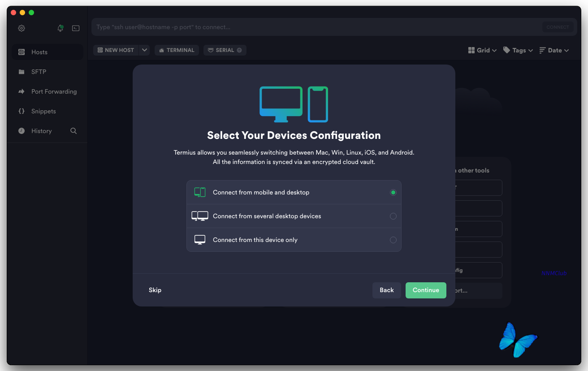Open the local terminal icon in sidebar header

click(x=76, y=28)
